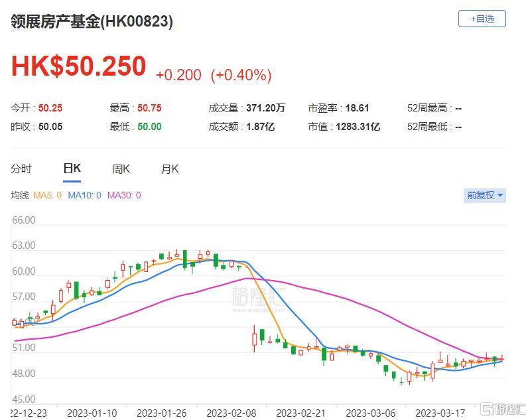This screenshot has height=420, width=530.
Task: Click the opening price 今开 value 50.25
Action: coord(50,108)
